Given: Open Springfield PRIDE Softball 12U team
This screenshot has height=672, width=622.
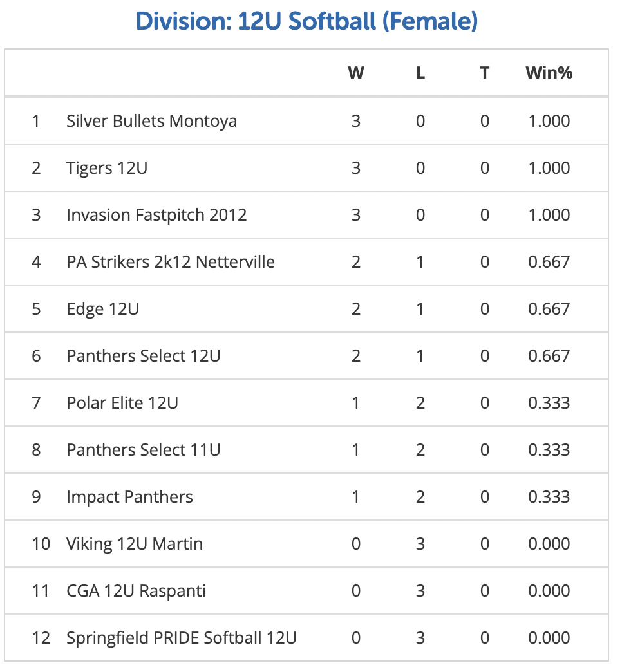Looking at the screenshot, I should pos(182,638).
